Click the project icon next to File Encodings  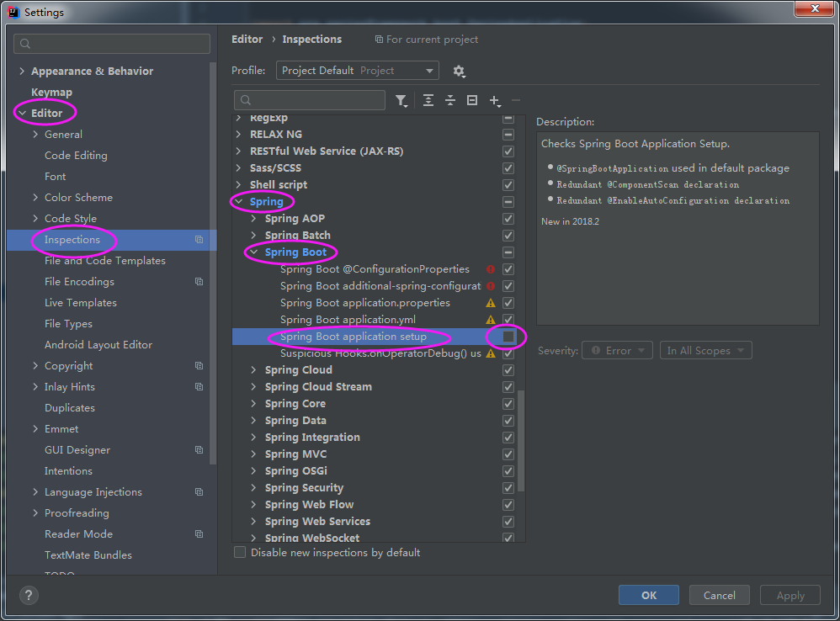[x=199, y=282]
